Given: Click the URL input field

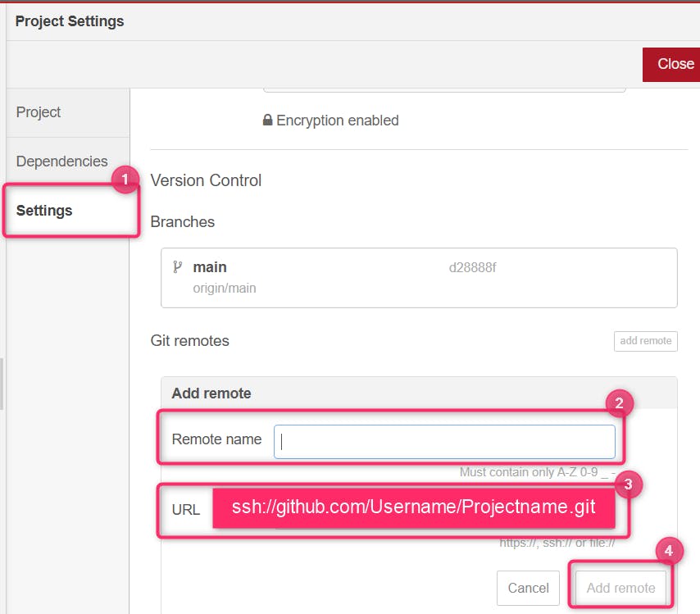Looking at the screenshot, I should point(414,508).
